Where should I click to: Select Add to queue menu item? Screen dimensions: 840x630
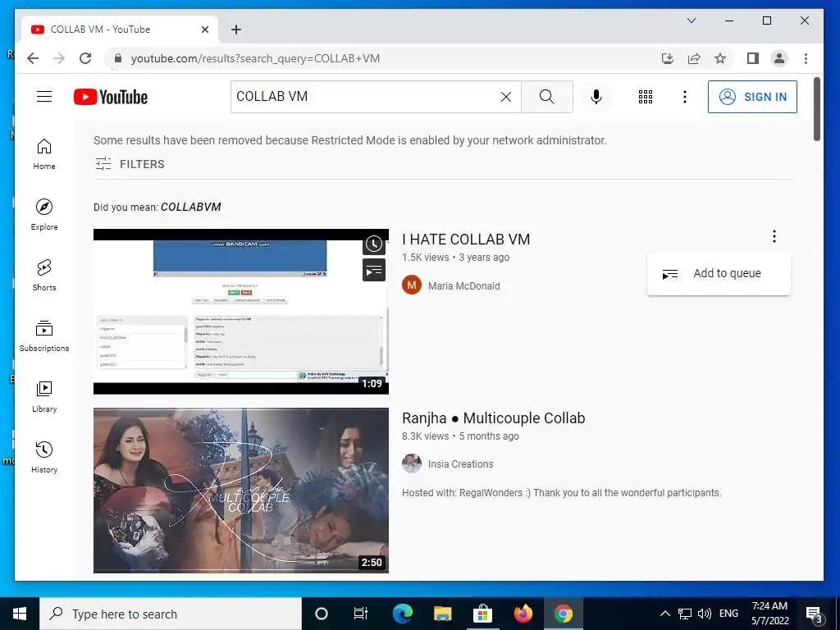(x=719, y=274)
